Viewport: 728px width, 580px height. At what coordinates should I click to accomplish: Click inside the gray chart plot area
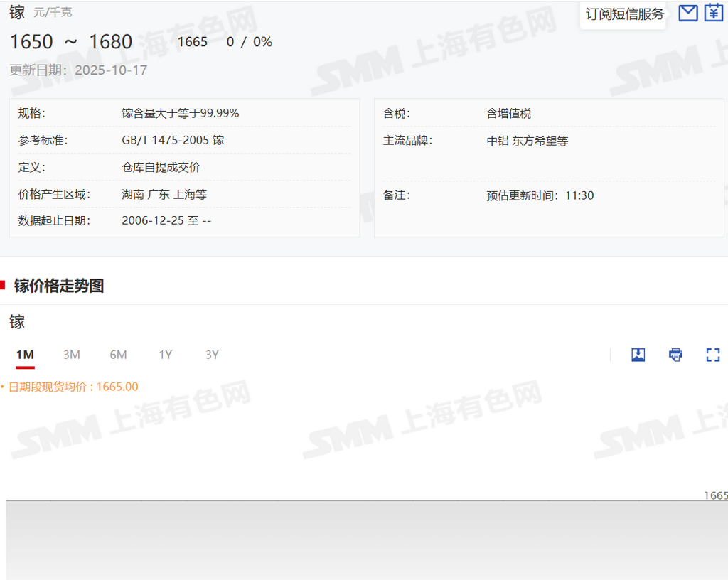(x=355, y=540)
